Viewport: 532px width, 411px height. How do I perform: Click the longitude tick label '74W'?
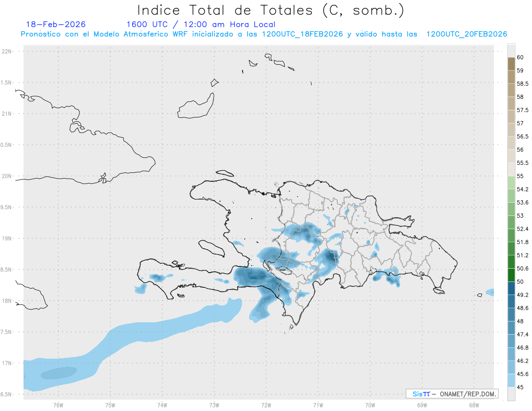(162, 405)
